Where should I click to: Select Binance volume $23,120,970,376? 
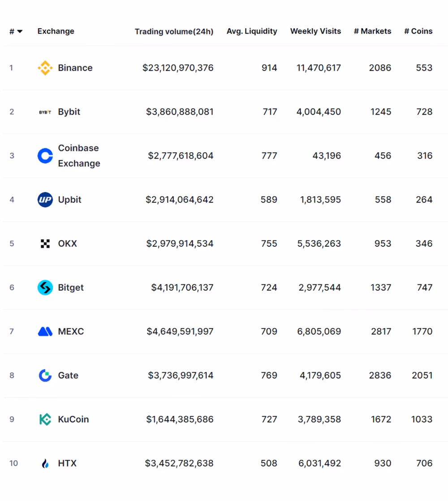[x=178, y=68]
